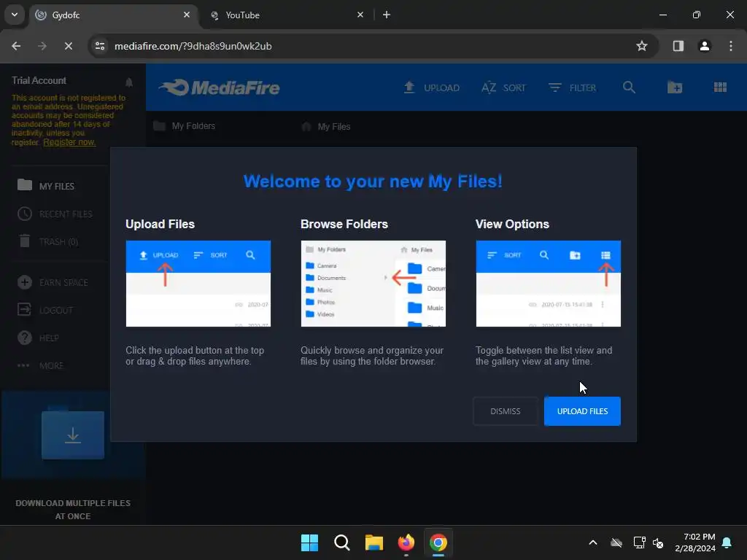This screenshot has width=747, height=560.
Task: Switch to grid view icon
Action: point(720,87)
